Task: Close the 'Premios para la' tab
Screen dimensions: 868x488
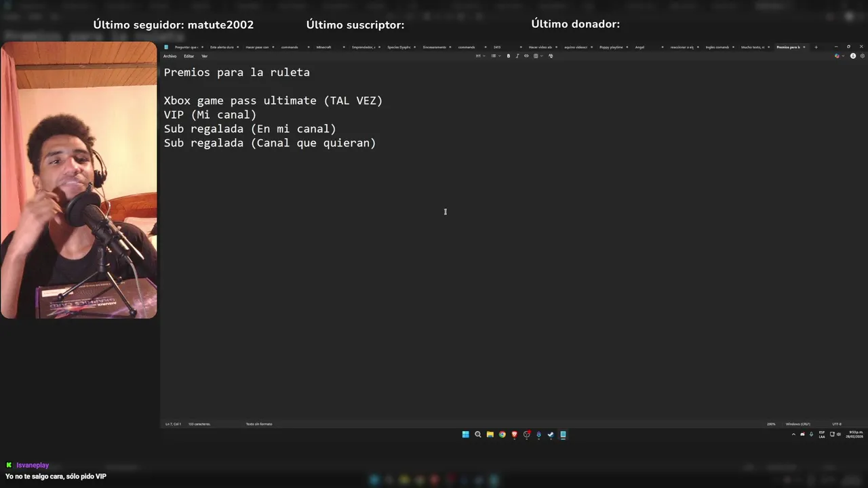Action: [x=804, y=47]
